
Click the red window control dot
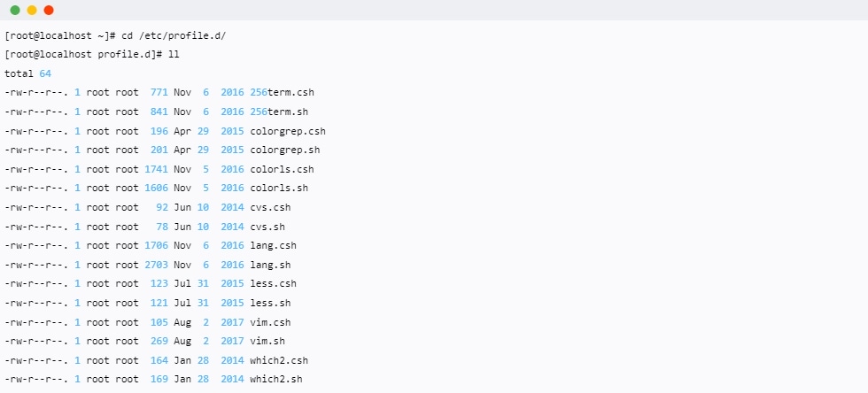tap(49, 10)
